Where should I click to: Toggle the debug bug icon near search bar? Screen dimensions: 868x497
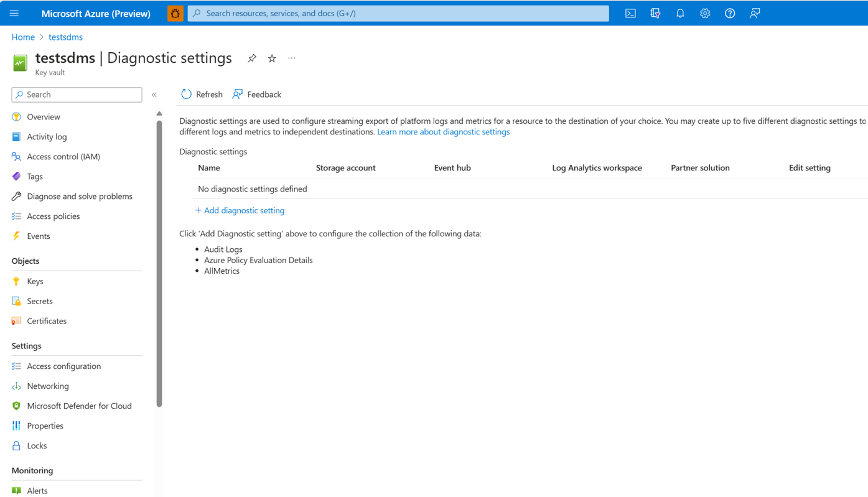tap(176, 13)
